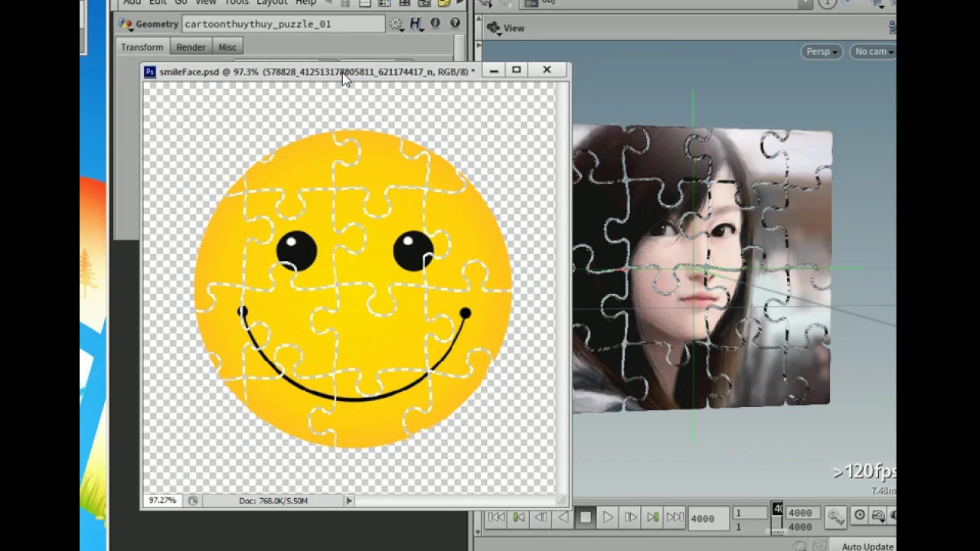Image resolution: width=980 pixels, height=551 pixels.
Task: Open the gear settings menu in parameters
Action: pyautogui.click(x=396, y=24)
